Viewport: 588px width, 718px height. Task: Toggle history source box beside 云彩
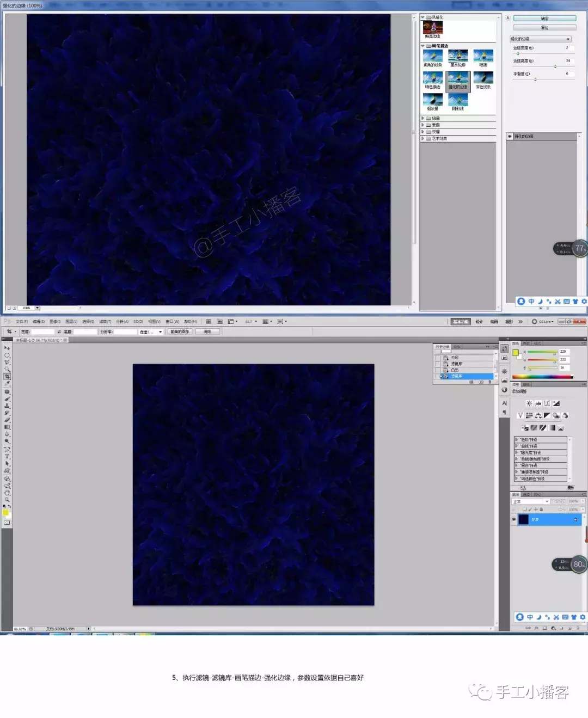(437, 358)
